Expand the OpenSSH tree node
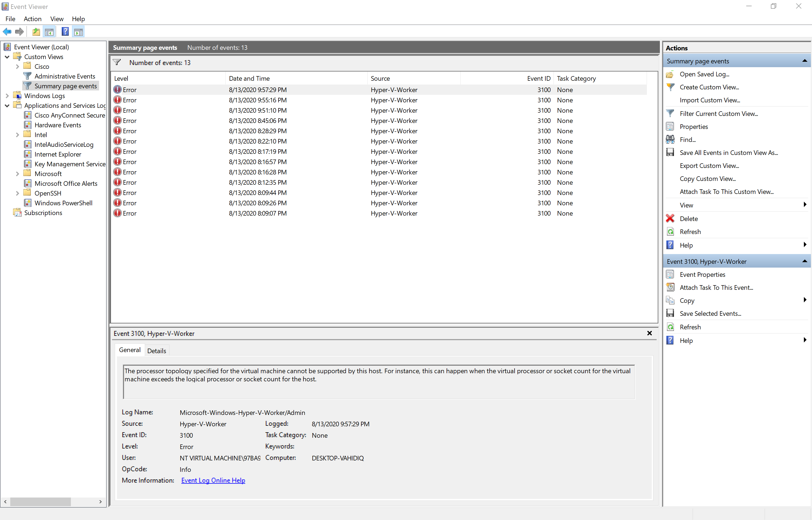This screenshot has height=520, width=812. point(17,193)
